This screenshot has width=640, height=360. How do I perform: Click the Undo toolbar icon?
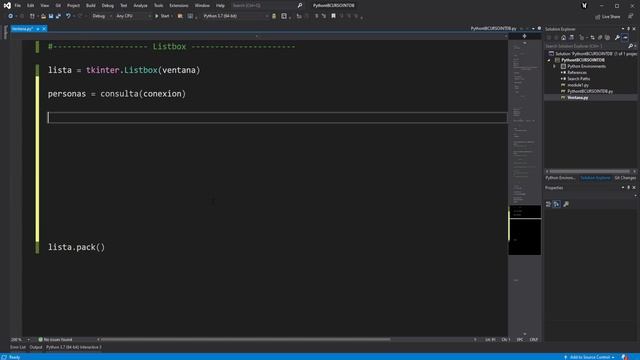pyautogui.click(x=68, y=16)
